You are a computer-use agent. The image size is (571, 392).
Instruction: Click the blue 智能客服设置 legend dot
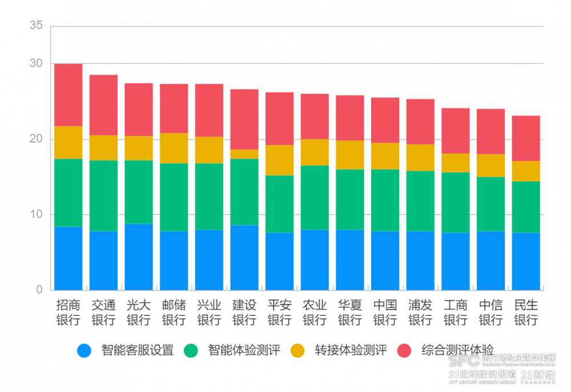pos(84,350)
